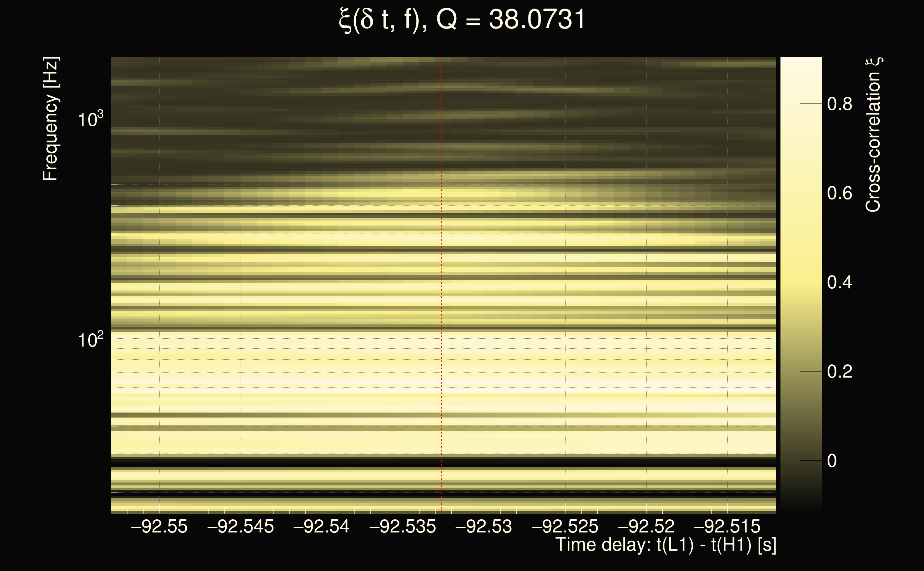Click the plot title showing Q = 38.0731

click(462, 20)
